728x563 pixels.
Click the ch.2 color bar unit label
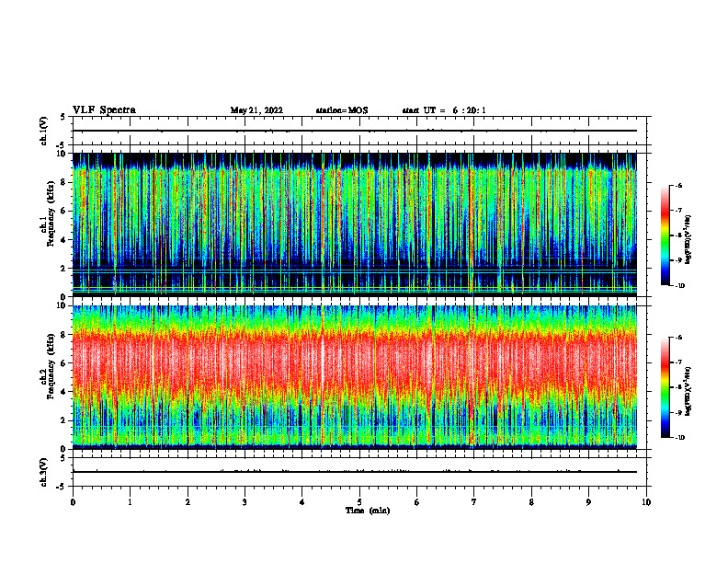688,392
